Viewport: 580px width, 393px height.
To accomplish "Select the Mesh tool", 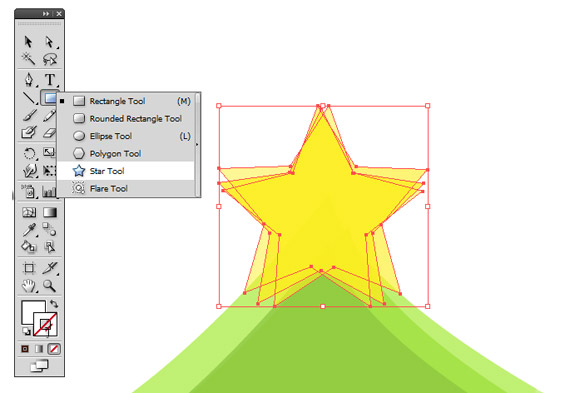I will (29, 212).
